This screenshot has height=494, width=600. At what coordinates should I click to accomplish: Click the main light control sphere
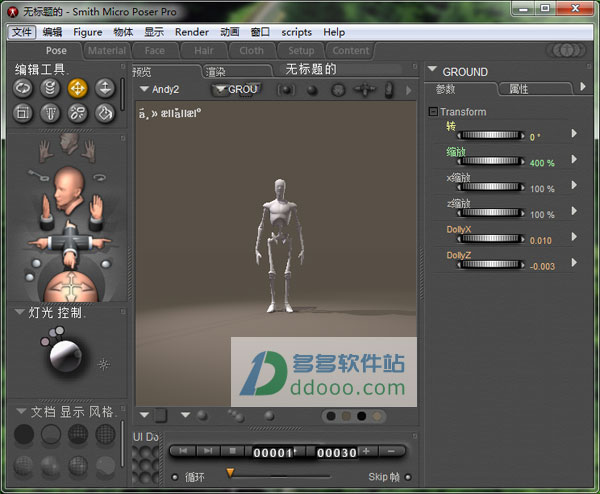pos(66,356)
